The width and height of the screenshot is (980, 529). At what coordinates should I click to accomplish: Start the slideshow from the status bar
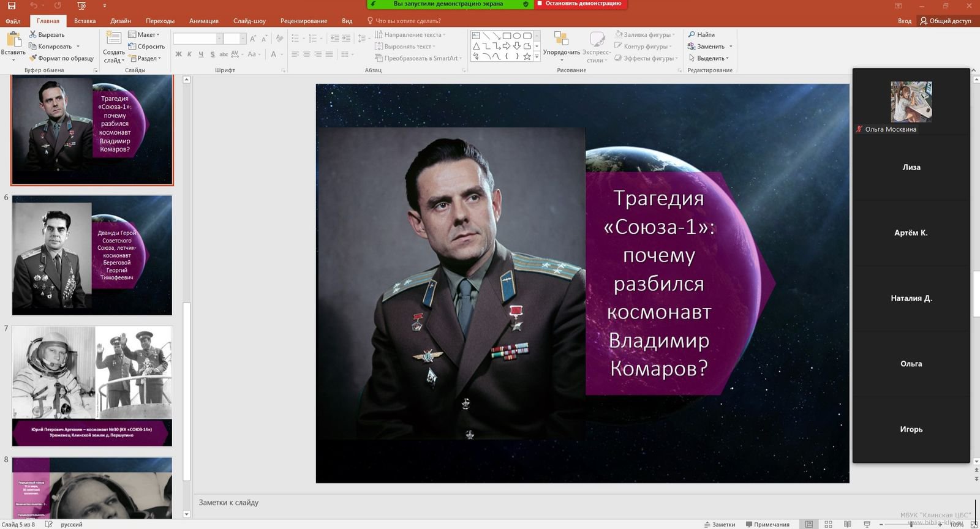click(867, 524)
